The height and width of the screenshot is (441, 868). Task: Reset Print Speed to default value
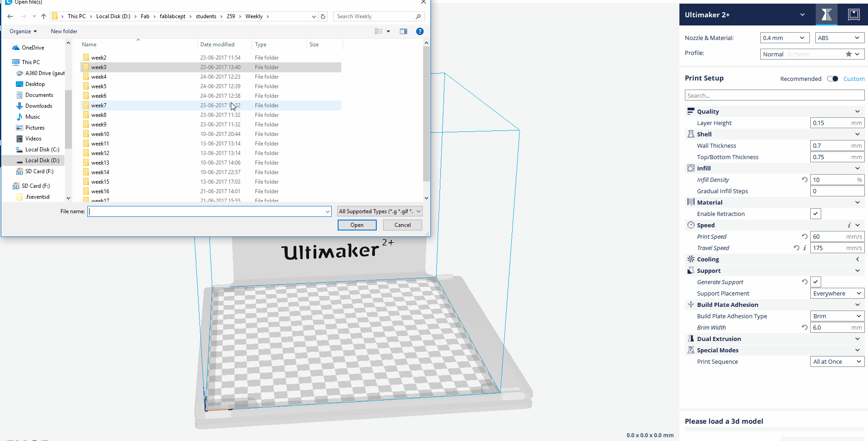(804, 236)
